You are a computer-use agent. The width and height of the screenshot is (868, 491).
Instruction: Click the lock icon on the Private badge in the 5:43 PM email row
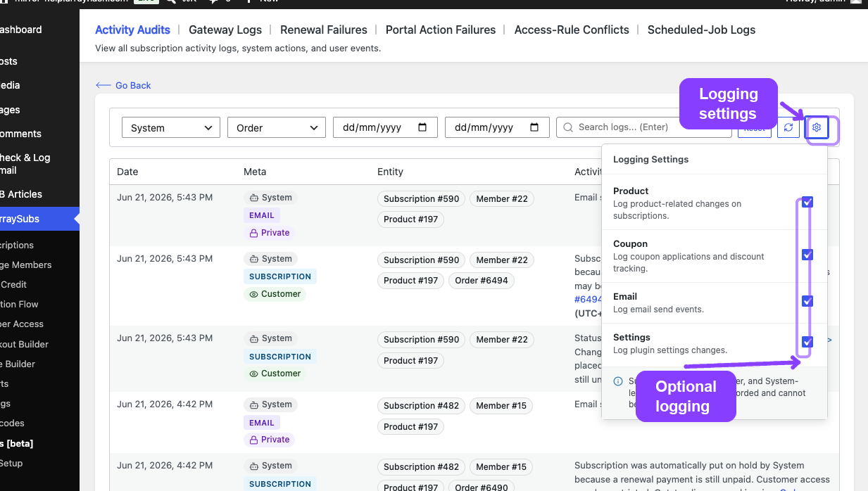point(253,233)
